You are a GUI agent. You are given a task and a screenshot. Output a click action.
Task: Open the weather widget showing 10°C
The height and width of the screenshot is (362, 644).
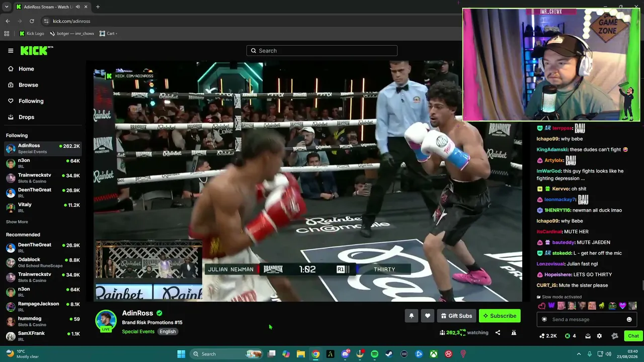point(23,354)
